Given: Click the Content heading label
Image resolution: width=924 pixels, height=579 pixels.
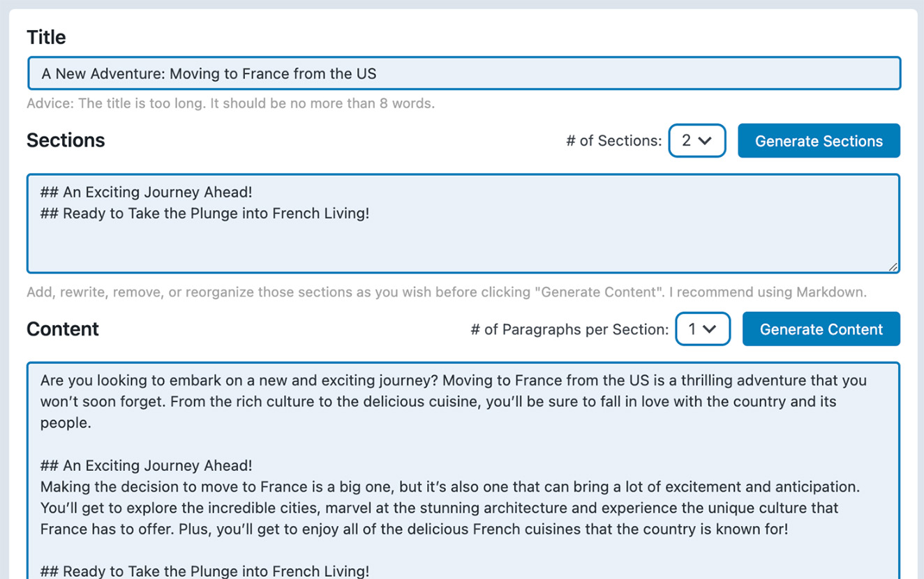Looking at the screenshot, I should 63,329.
